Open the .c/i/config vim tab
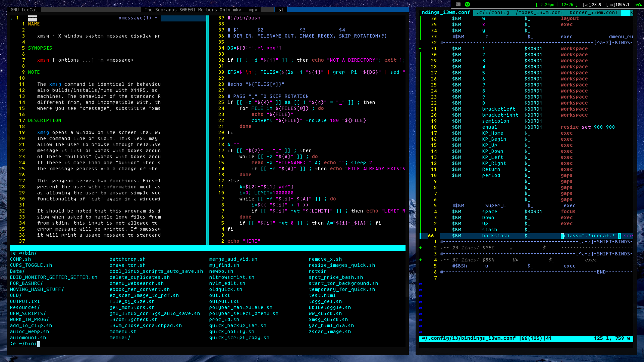This screenshot has width=644, height=362. coord(493,13)
